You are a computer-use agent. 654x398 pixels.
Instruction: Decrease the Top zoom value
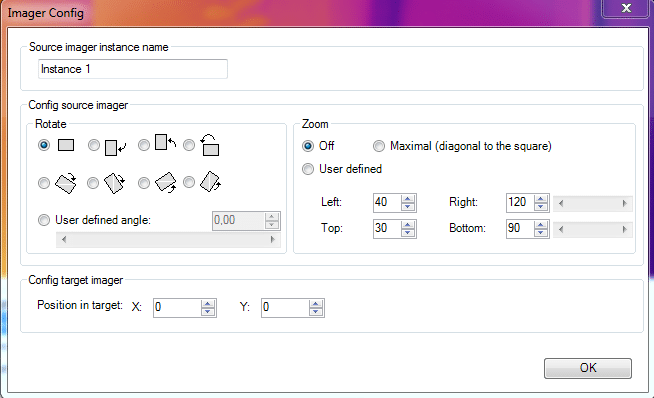tap(407, 233)
